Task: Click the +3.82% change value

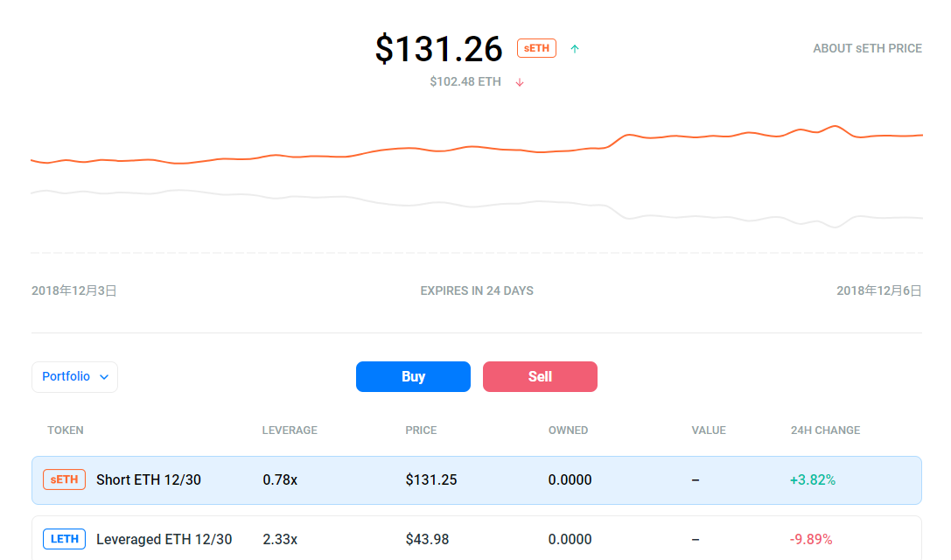Action: (x=813, y=479)
